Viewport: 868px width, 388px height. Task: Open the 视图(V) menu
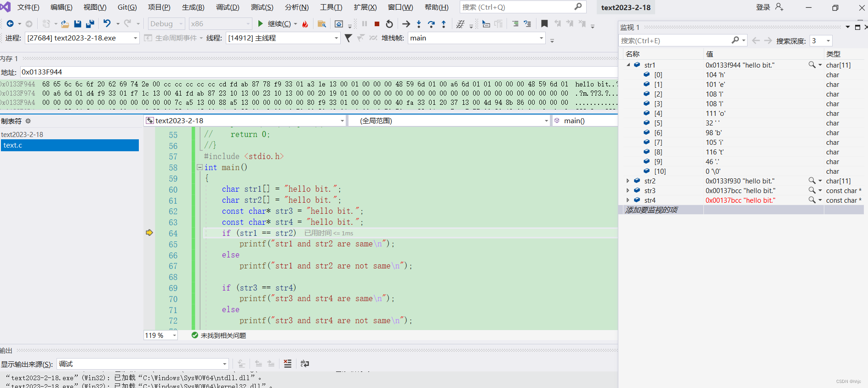[95, 7]
